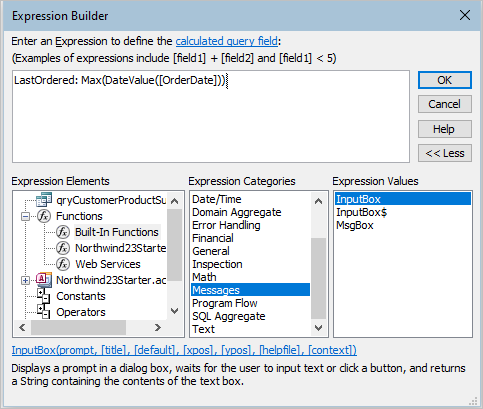This screenshot has height=409, width=483.
Task: Collapse the Functions tree node
Action: 25,217
